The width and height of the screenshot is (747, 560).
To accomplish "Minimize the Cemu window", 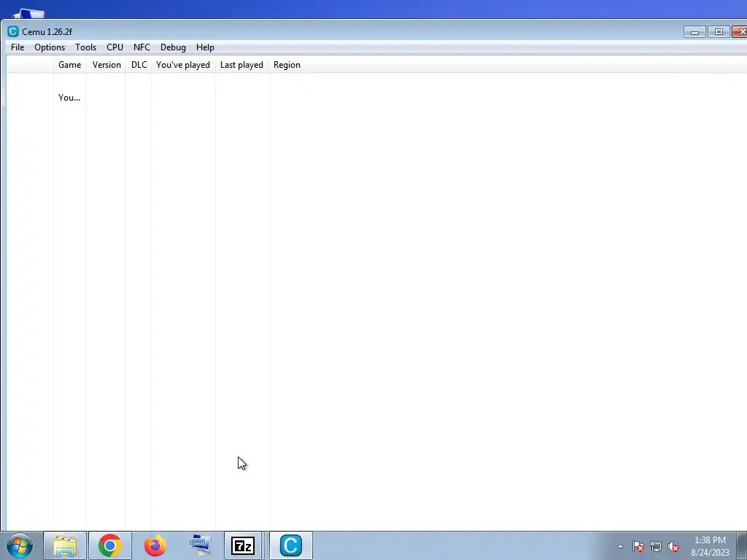I will [694, 32].
